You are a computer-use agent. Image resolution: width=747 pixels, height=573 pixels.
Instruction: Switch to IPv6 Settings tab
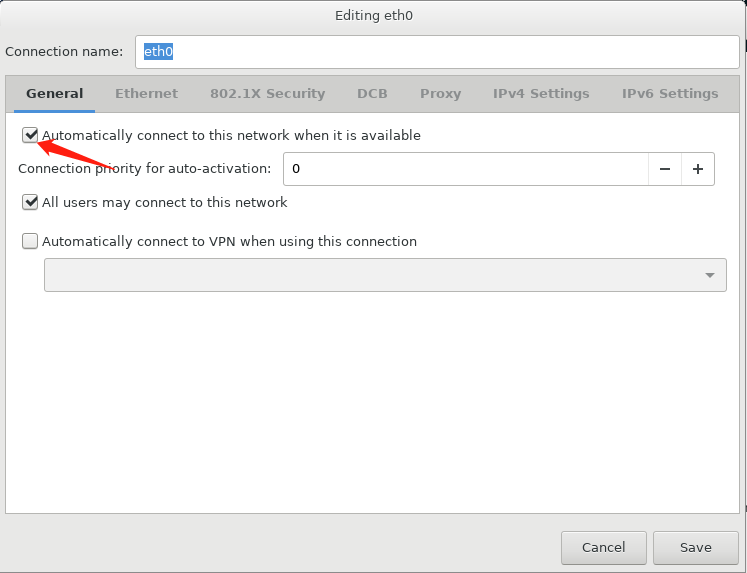click(670, 94)
